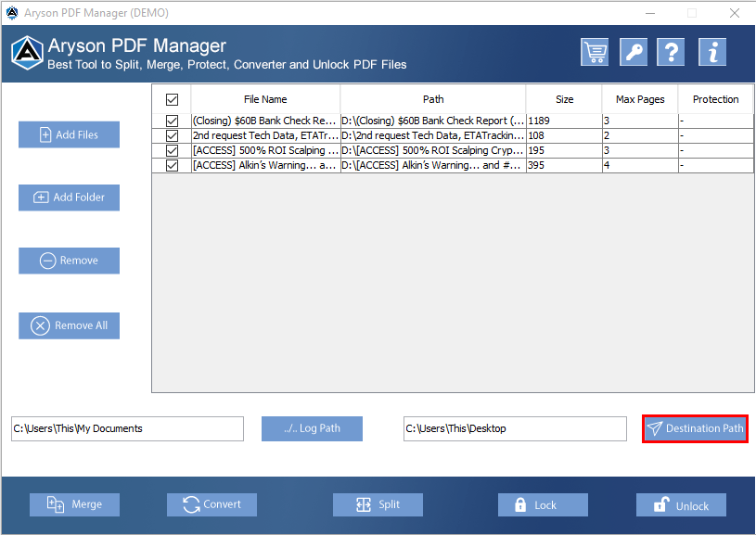Click the key activation icon
The image size is (756, 535).
click(x=633, y=52)
